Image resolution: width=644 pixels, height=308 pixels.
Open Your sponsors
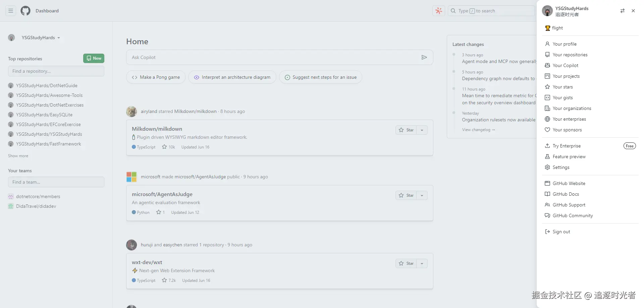(x=590, y=130)
